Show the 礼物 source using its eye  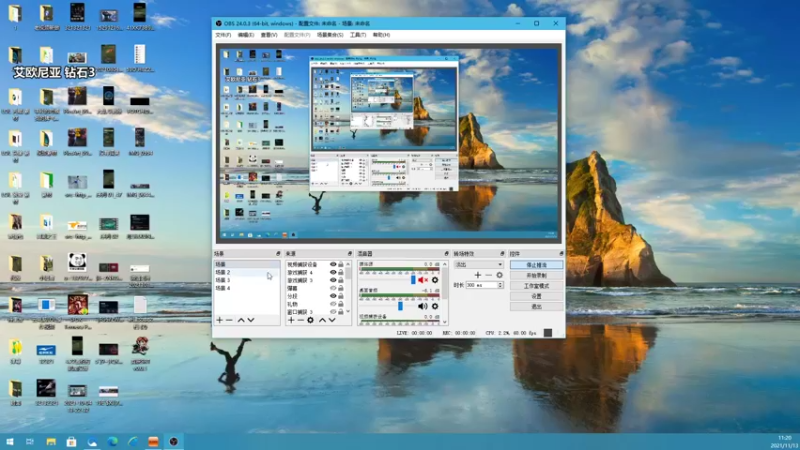click(x=333, y=304)
